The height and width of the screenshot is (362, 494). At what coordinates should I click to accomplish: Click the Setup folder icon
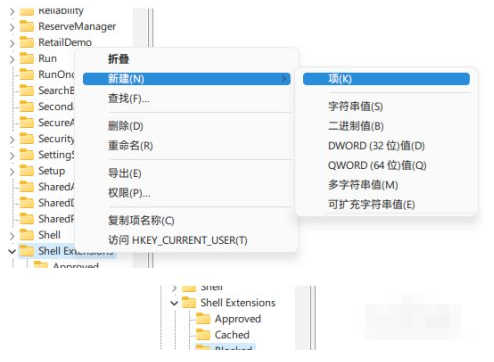pyautogui.click(x=27, y=171)
